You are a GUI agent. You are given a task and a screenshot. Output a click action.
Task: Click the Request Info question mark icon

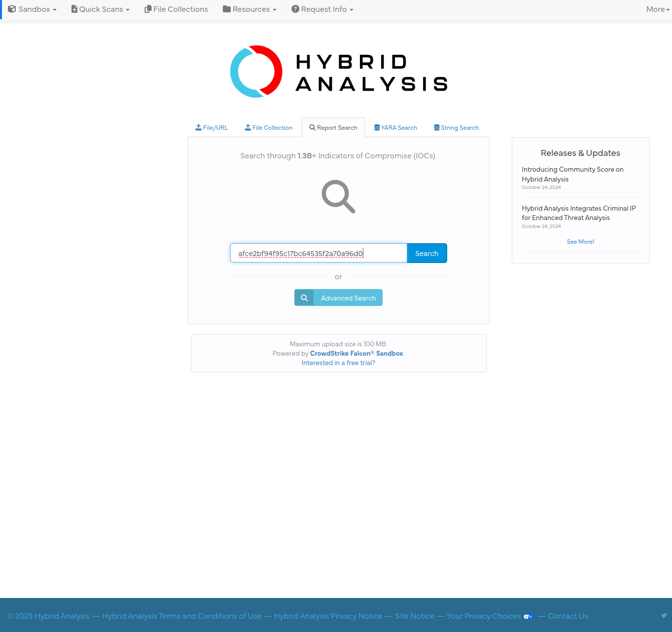tap(295, 9)
